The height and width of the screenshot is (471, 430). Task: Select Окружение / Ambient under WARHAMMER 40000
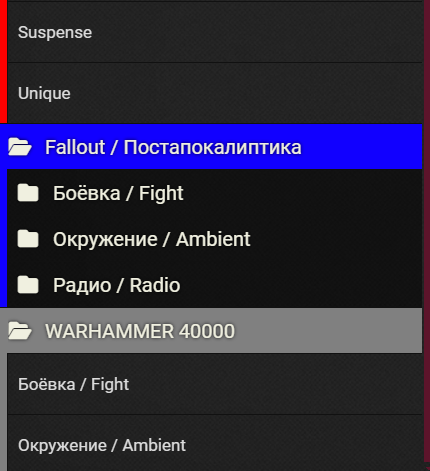[x=215, y=443]
